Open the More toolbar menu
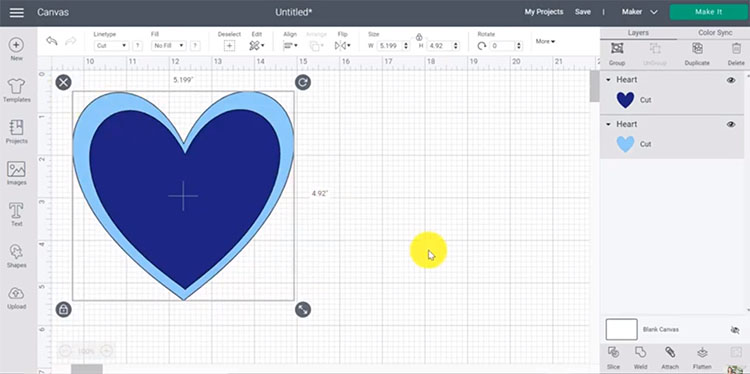This screenshot has width=750, height=374. (545, 42)
